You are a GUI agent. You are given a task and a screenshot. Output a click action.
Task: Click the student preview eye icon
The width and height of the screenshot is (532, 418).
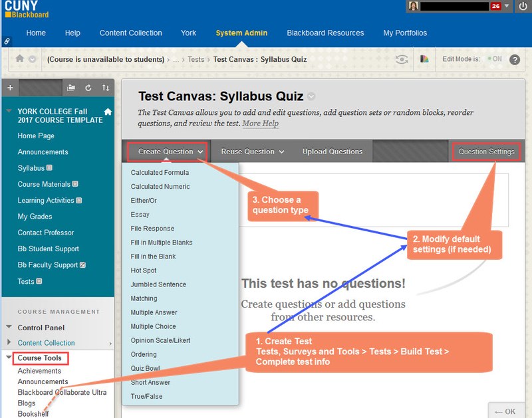click(x=402, y=59)
